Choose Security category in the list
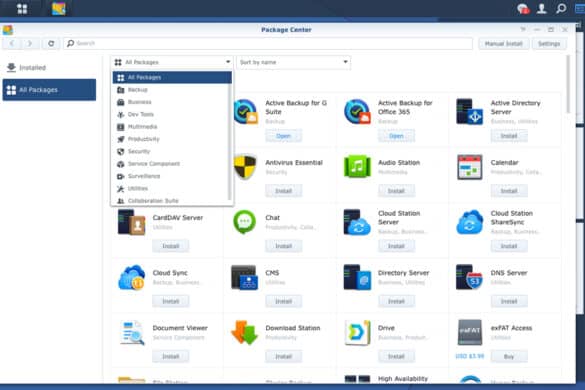 point(172,151)
